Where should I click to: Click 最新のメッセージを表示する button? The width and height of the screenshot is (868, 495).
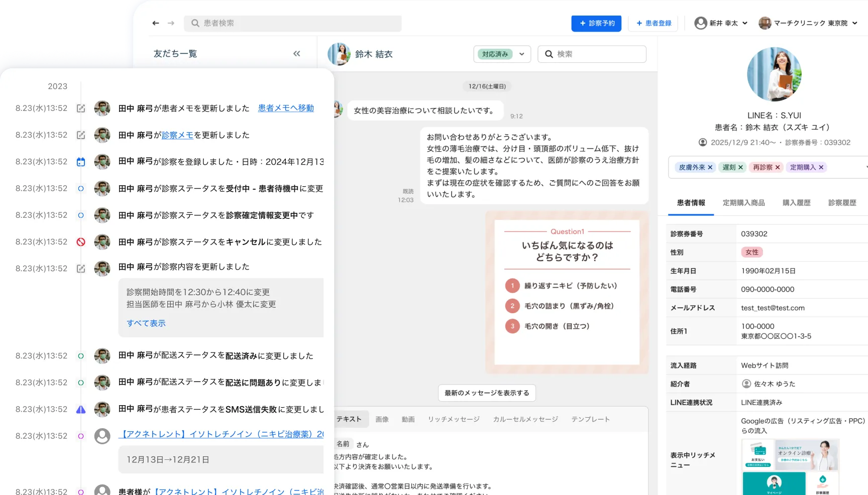487,393
